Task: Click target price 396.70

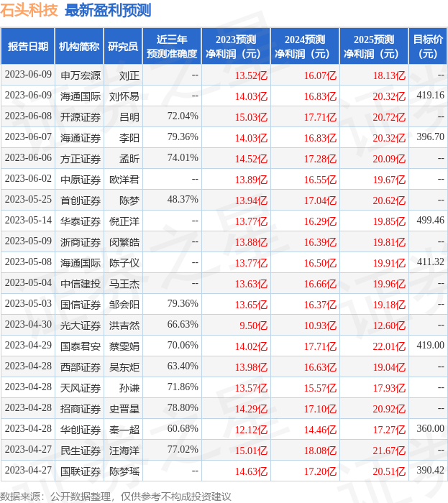Action: point(430,137)
